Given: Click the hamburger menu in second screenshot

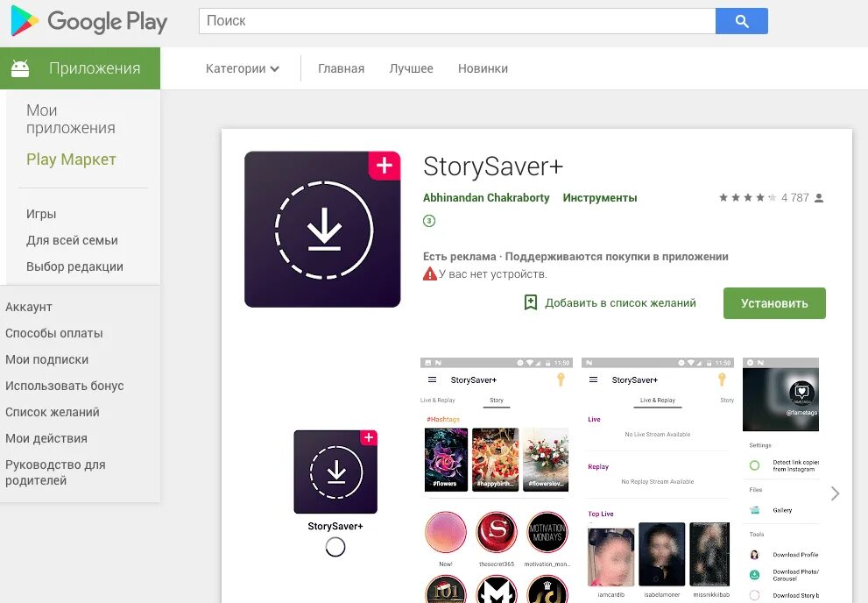Looking at the screenshot, I should (x=594, y=380).
